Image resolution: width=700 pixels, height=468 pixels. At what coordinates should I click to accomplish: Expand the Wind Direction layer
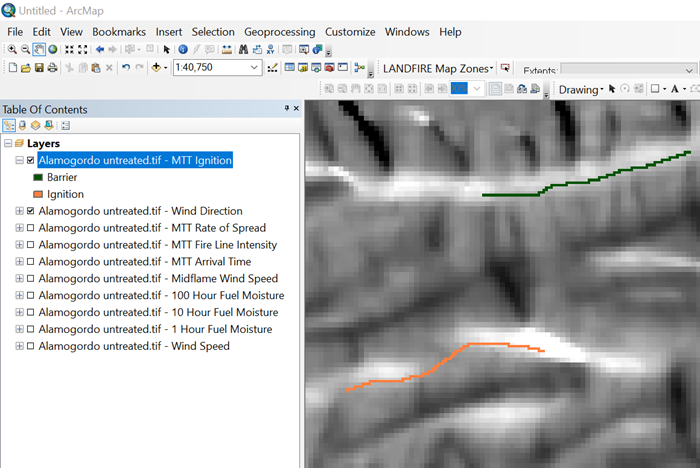[x=19, y=211]
